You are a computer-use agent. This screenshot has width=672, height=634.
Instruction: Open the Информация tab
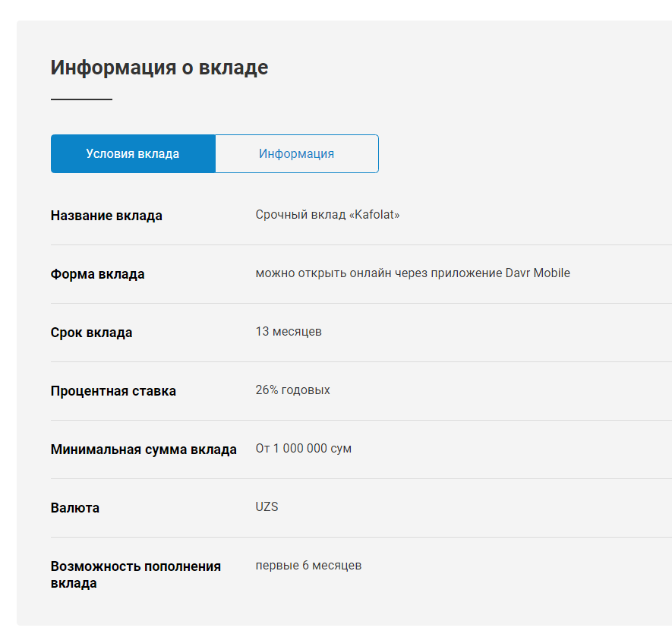(x=296, y=153)
